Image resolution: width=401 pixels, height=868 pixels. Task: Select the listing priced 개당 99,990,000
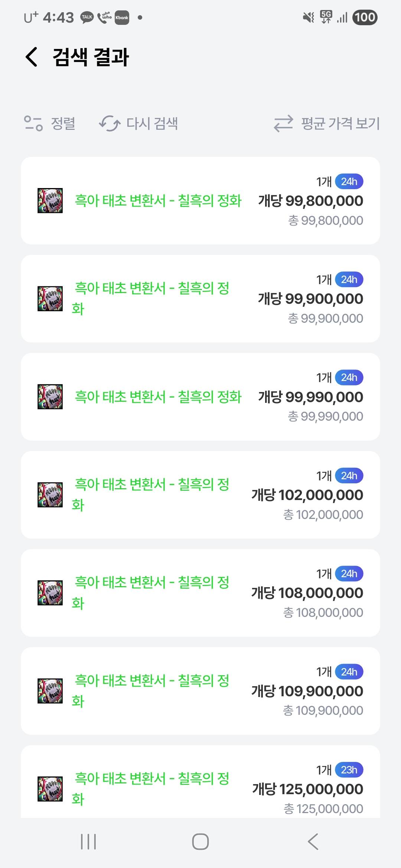pyautogui.click(x=200, y=397)
